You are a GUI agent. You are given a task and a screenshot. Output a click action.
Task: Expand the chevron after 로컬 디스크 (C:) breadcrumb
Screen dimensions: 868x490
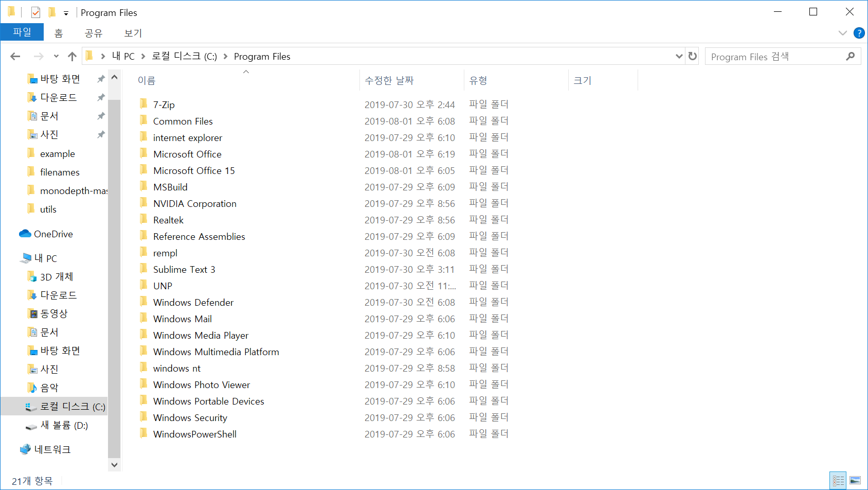coord(225,56)
